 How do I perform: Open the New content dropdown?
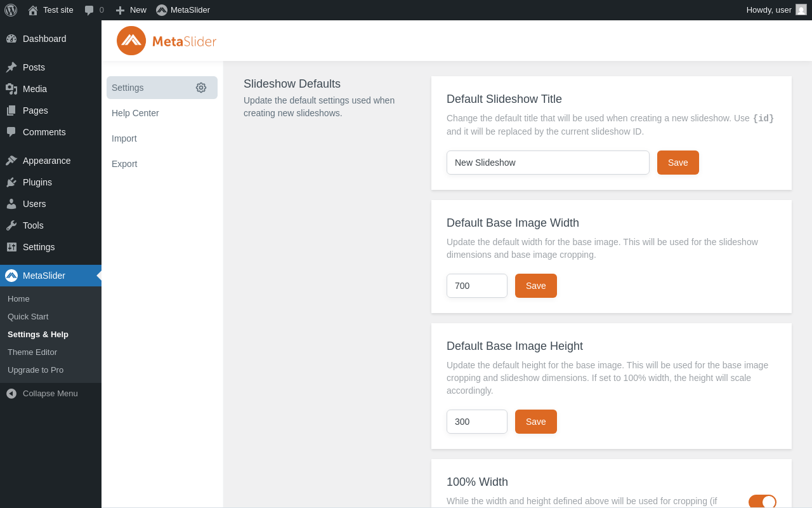[x=131, y=10]
